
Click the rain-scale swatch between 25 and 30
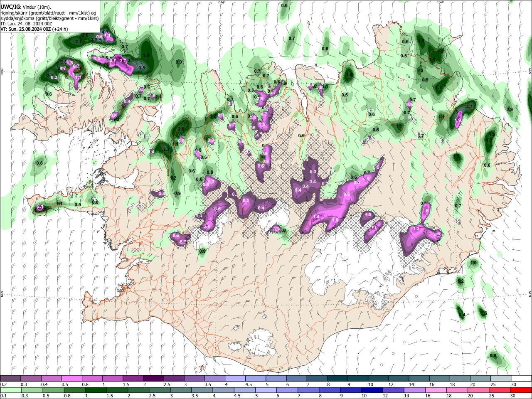tap(499, 390)
